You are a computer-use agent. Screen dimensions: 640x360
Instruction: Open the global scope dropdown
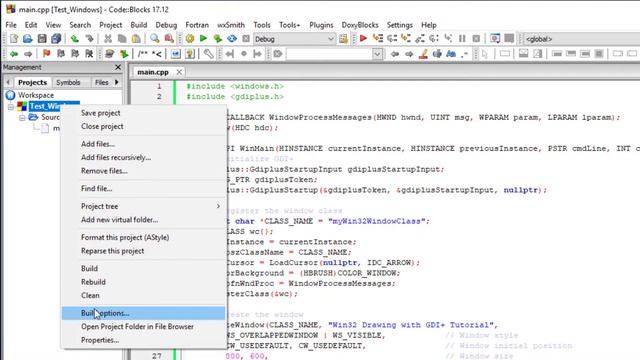(x=582, y=39)
